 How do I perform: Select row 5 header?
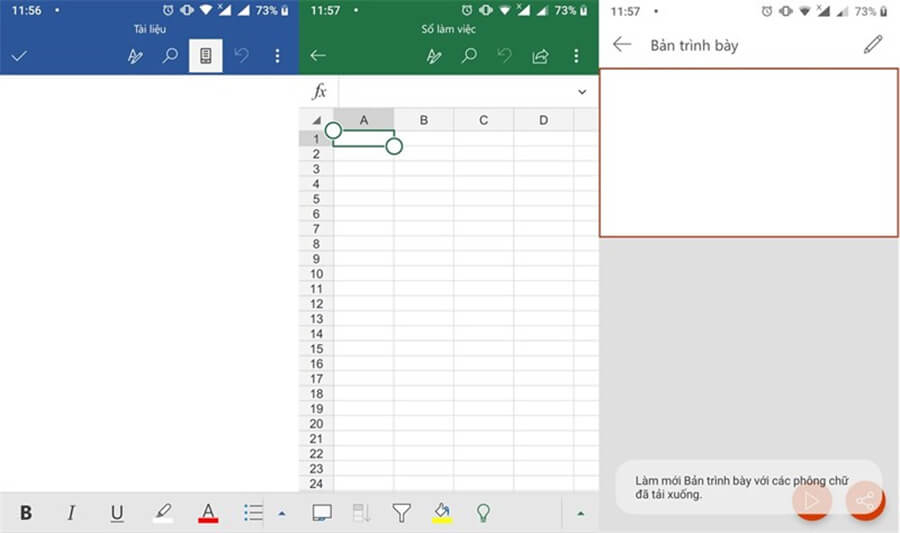click(316, 199)
